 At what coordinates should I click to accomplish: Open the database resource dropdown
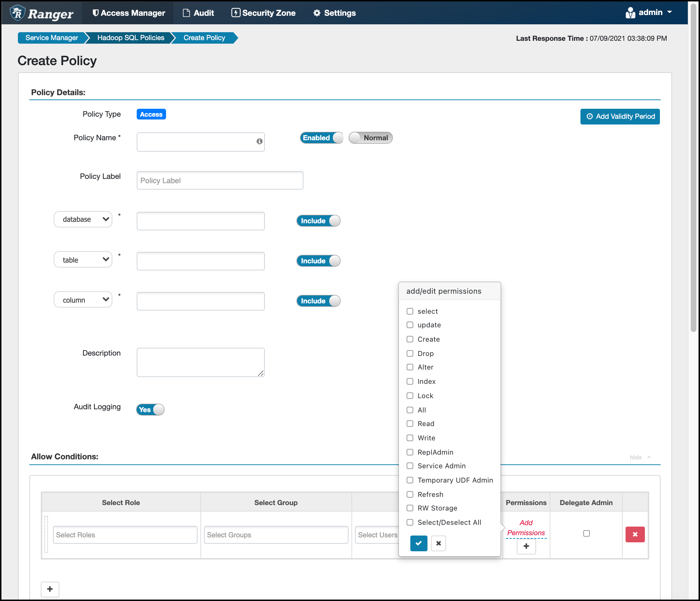click(83, 219)
